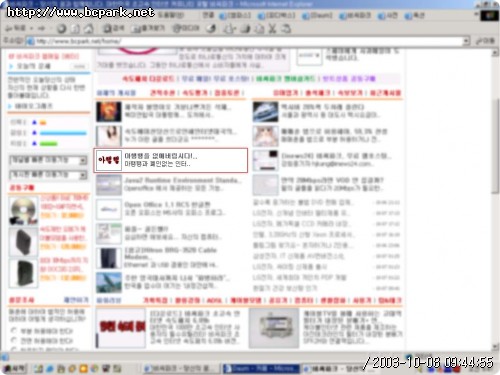Launch Internet Explorer from quick launch
The image size is (500, 375).
click(x=50, y=369)
